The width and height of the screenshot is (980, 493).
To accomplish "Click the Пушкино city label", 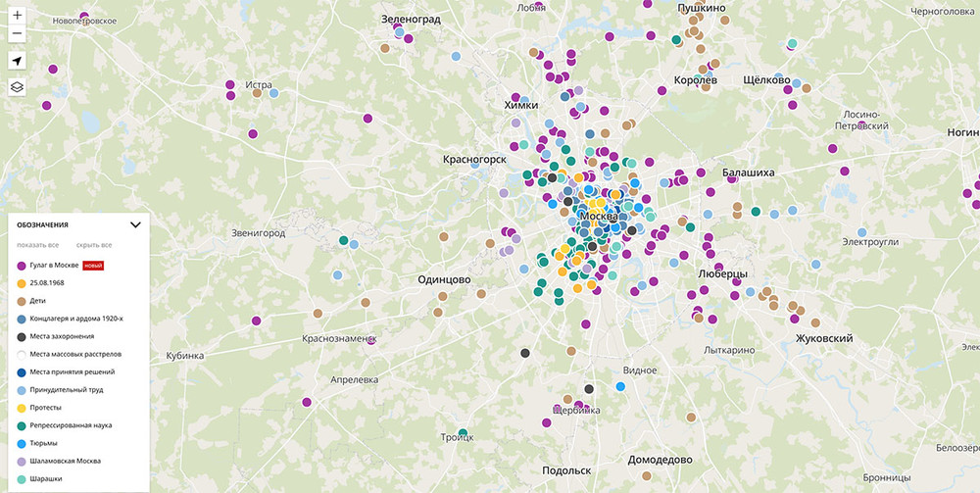I will (702, 8).
